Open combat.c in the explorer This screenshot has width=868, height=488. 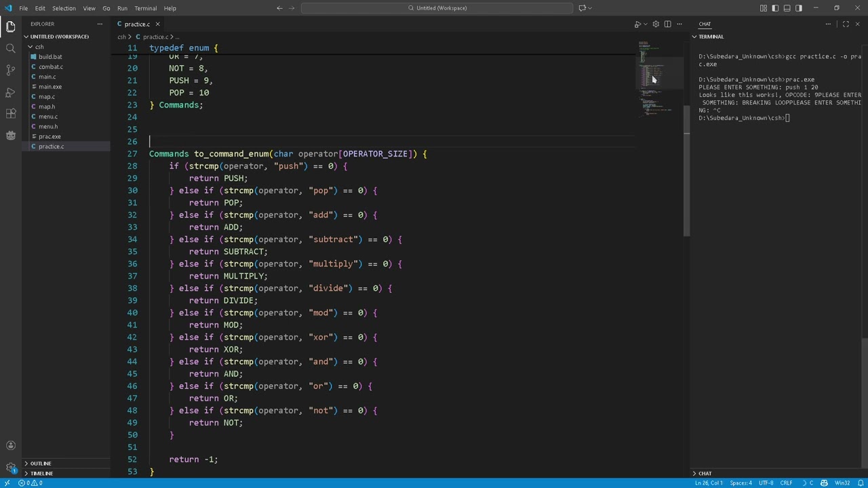pos(51,66)
